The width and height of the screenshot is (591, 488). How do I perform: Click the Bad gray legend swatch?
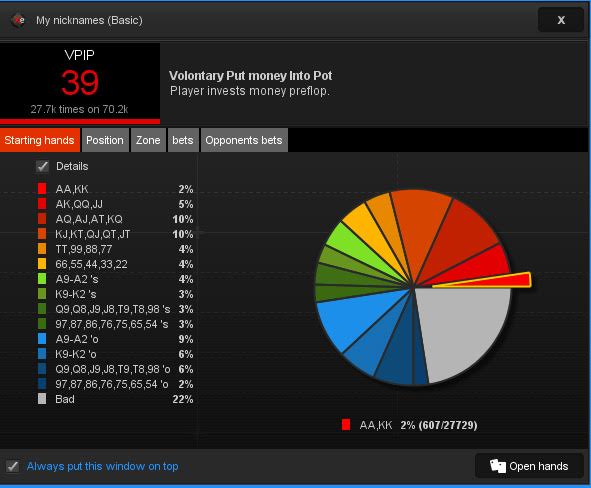(x=42, y=399)
